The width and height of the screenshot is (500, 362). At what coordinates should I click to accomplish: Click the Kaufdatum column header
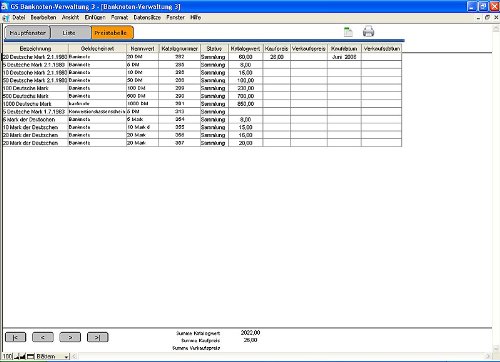(x=344, y=49)
